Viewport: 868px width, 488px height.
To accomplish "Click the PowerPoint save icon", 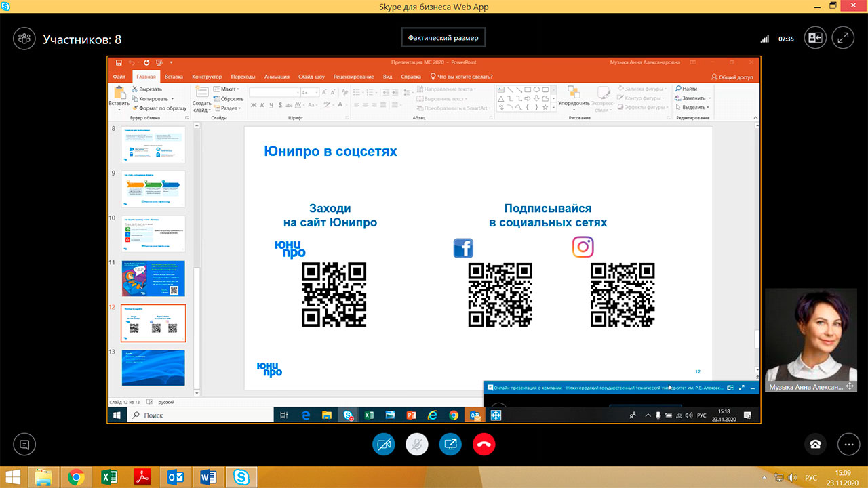I will pos(119,62).
